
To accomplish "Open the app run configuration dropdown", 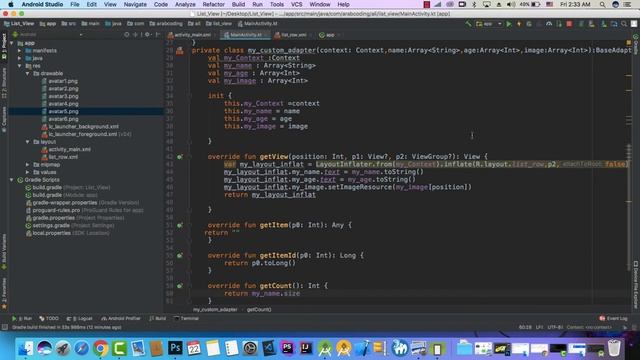I will [489, 24].
